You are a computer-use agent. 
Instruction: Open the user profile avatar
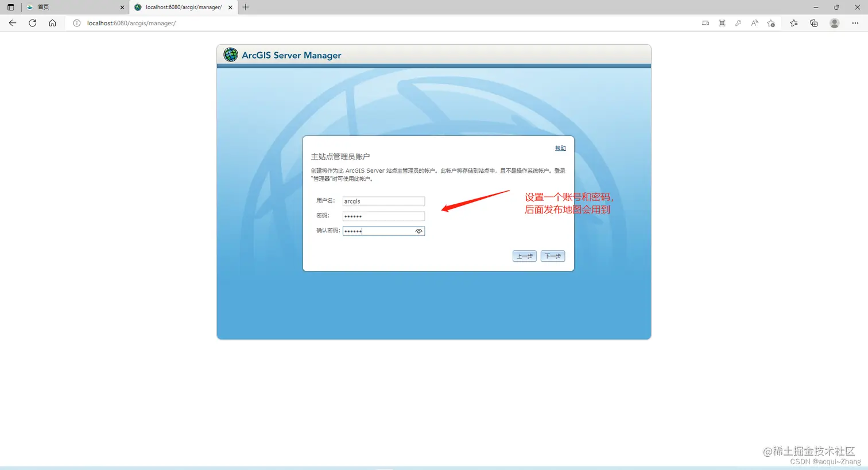(x=834, y=23)
